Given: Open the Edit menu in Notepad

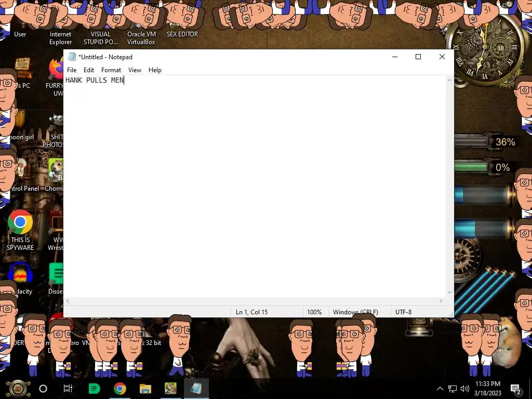Looking at the screenshot, I should tap(88, 70).
